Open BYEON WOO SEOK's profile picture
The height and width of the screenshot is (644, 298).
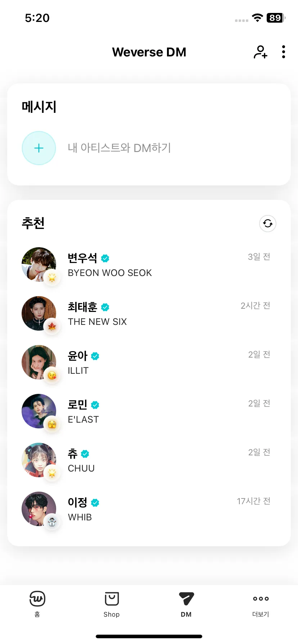(x=39, y=264)
